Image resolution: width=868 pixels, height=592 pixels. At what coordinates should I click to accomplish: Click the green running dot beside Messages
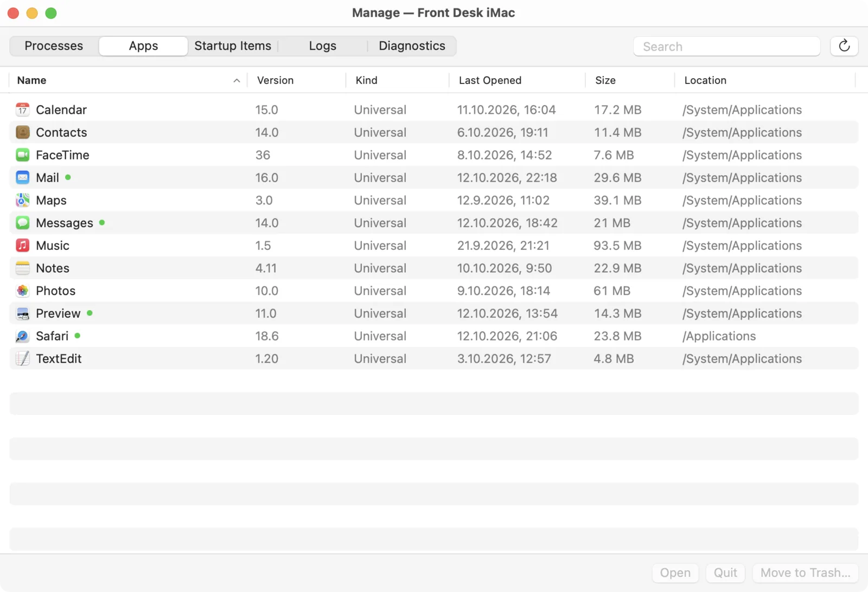(x=102, y=222)
